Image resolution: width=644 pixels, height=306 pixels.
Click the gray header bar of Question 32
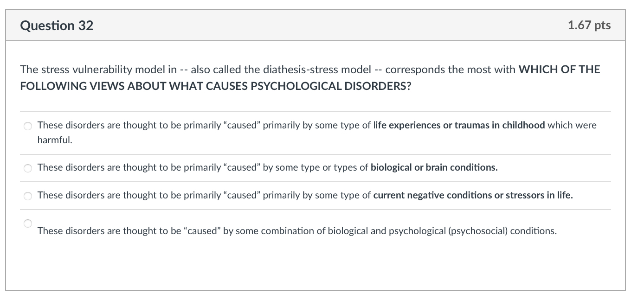click(322, 25)
